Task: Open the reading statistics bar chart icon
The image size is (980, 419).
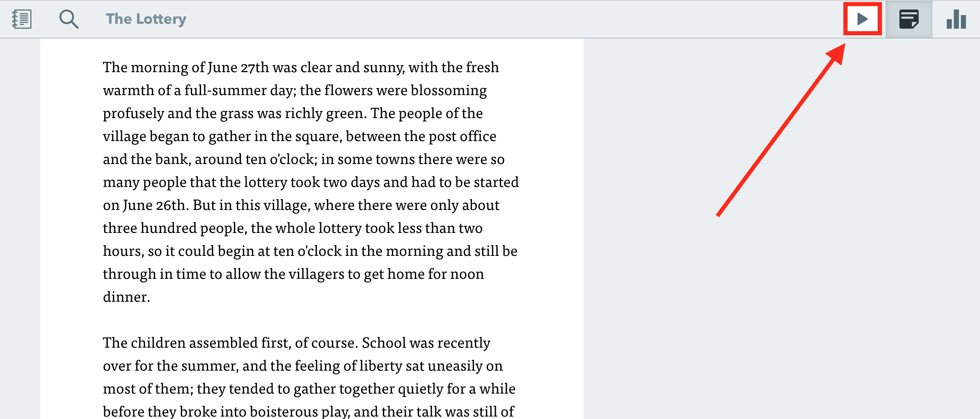Action: point(956,19)
